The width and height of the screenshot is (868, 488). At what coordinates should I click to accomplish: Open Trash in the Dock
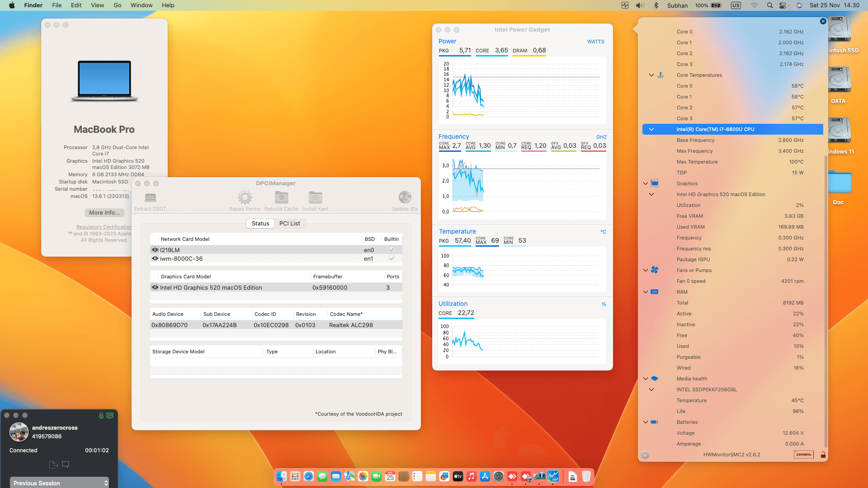(586, 476)
